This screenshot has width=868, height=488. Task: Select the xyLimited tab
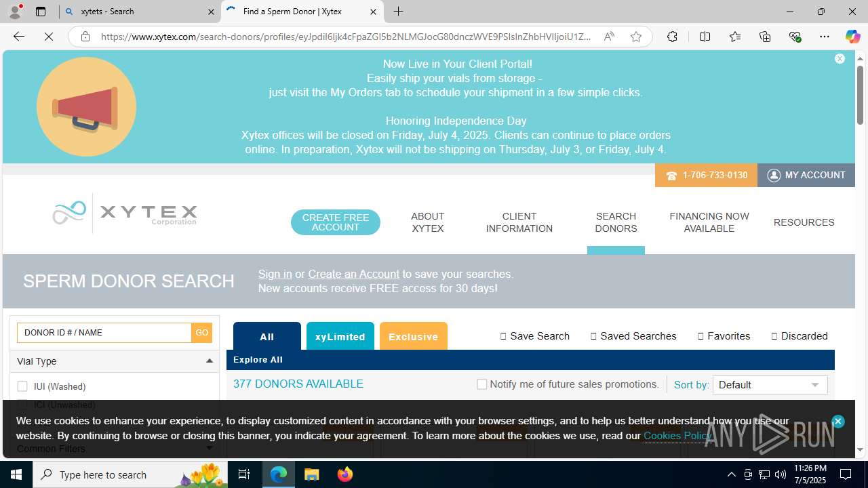pos(340,336)
